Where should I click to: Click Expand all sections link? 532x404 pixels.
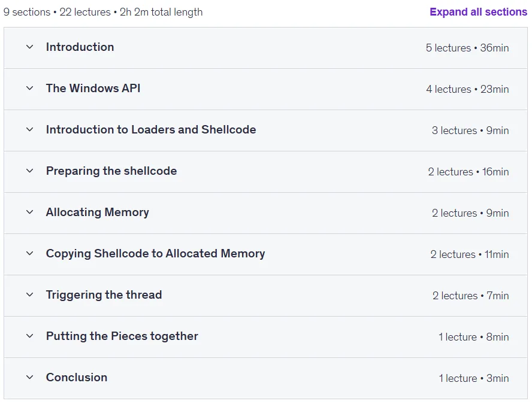pos(478,12)
